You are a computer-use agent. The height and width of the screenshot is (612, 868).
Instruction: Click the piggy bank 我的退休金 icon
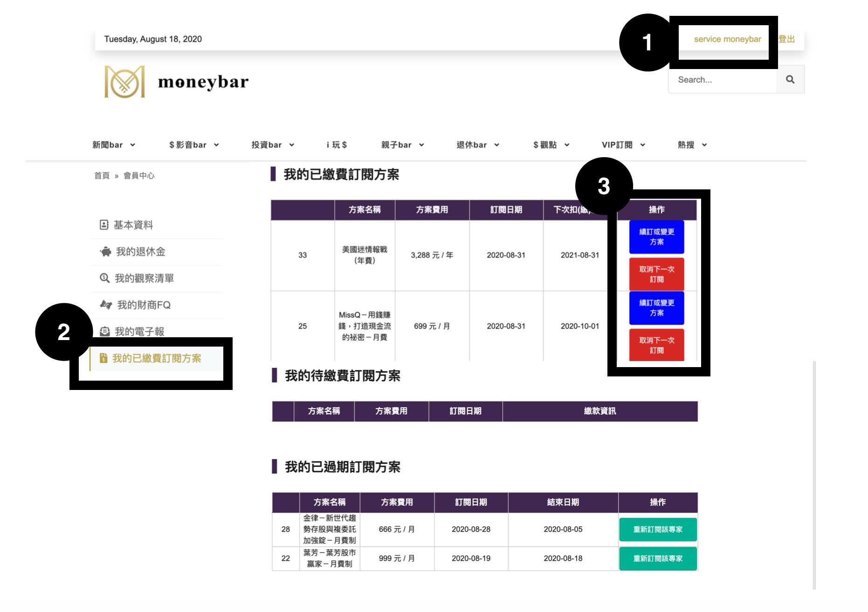tap(106, 252)
